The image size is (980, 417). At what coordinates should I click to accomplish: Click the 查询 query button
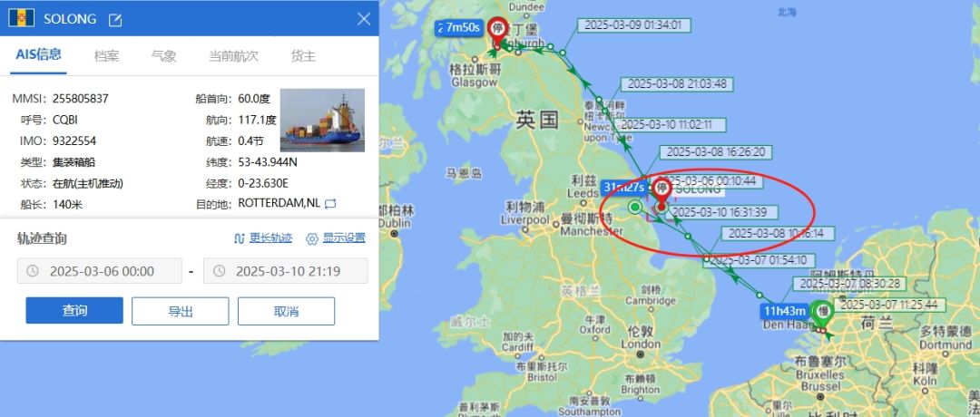point(74,311)
